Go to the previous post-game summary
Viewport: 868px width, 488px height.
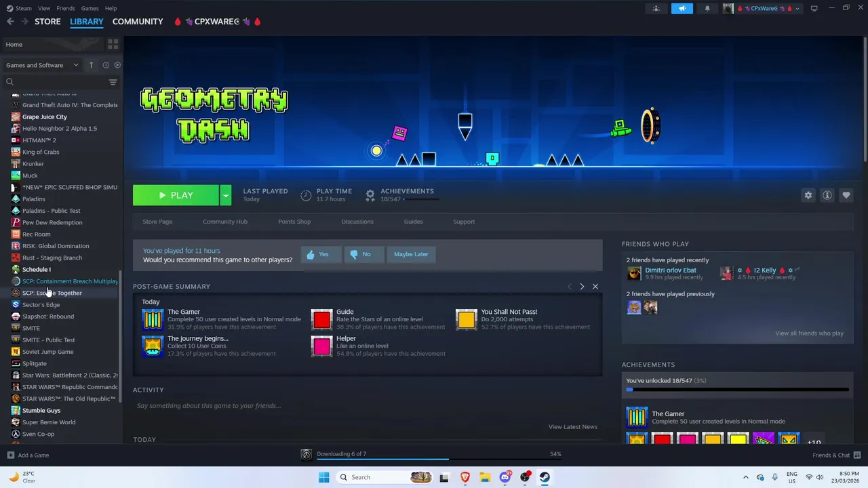tap(570, 287)
